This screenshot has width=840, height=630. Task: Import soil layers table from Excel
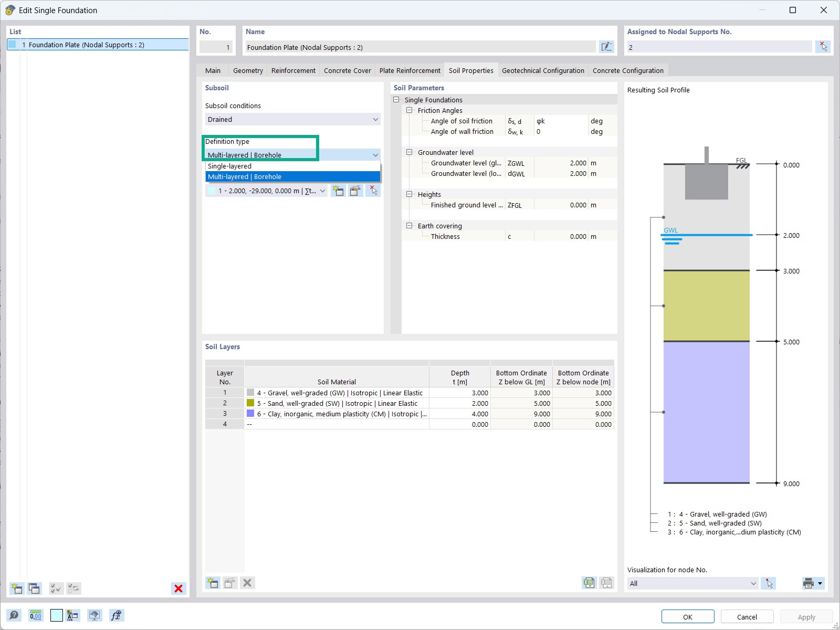click(x=606, y=582)
